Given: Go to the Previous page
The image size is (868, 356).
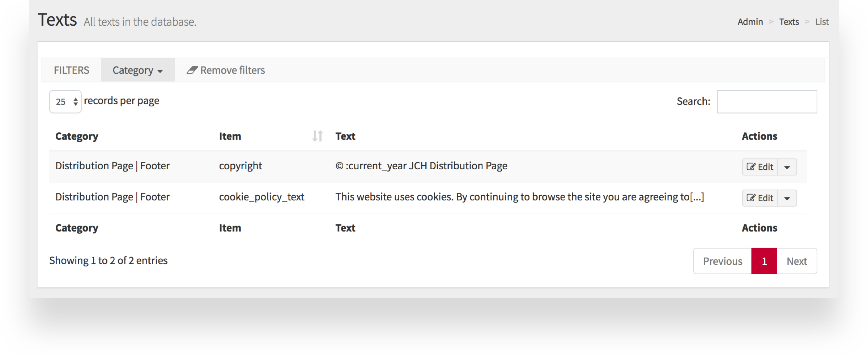Looking at the screenshot, I should 722,261.
